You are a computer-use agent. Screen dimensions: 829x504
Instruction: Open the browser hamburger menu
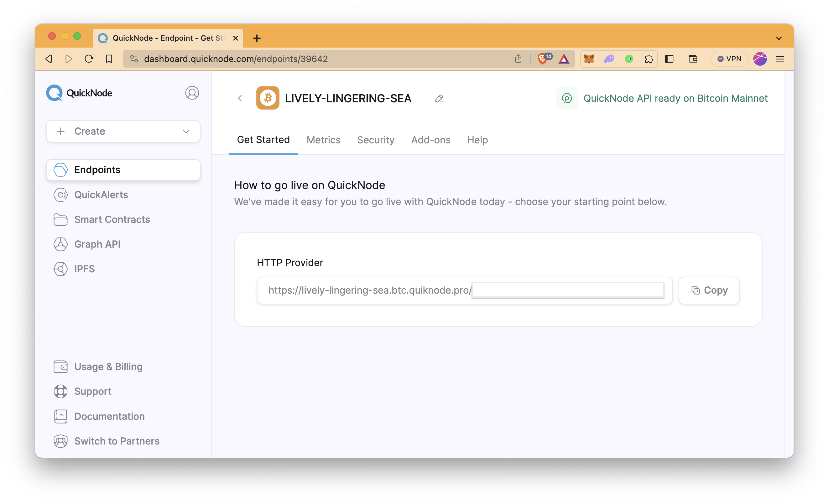780,59
